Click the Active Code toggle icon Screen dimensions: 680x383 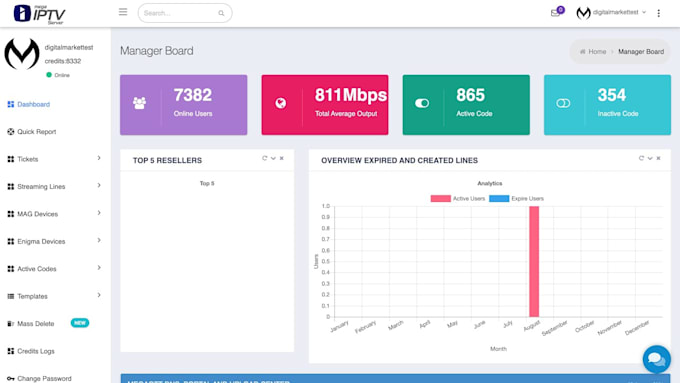[x=422, y=103]
